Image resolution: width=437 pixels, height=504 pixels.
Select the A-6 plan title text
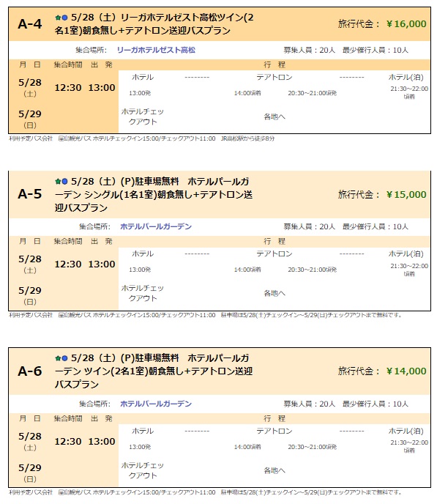point(154,371)
